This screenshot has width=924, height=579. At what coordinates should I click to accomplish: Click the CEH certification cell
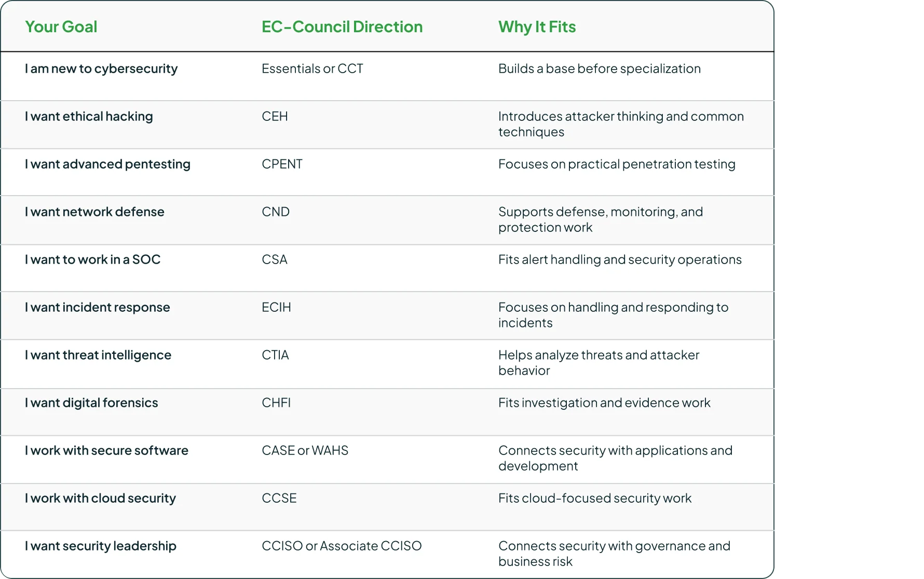[275, 116]
